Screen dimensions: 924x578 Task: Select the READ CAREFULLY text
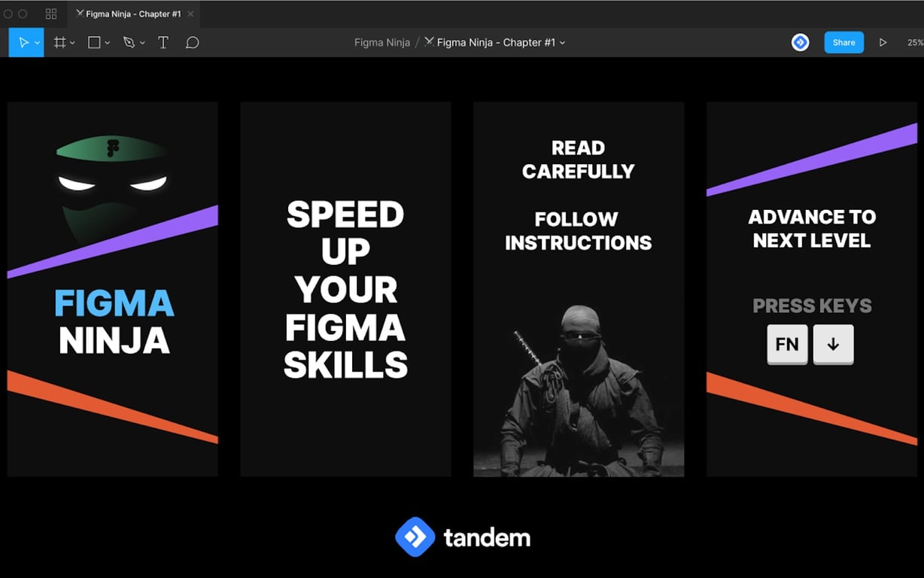[578, 160]
